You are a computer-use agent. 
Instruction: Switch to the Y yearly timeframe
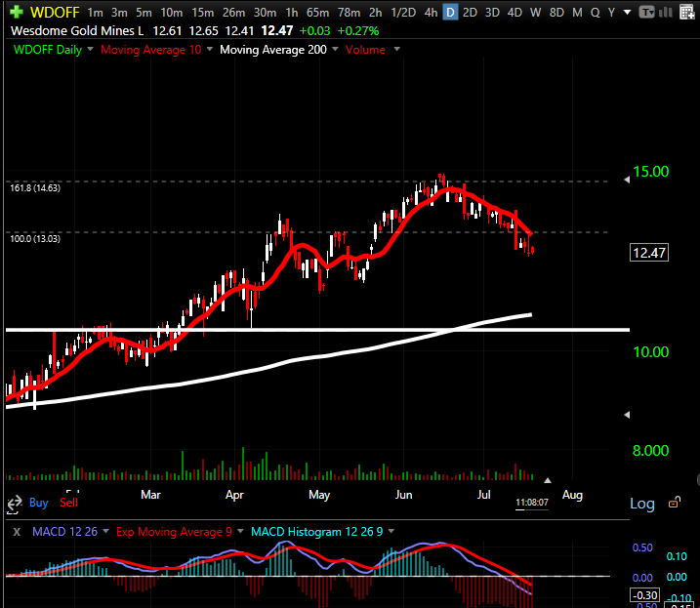(x=611, y=13)
